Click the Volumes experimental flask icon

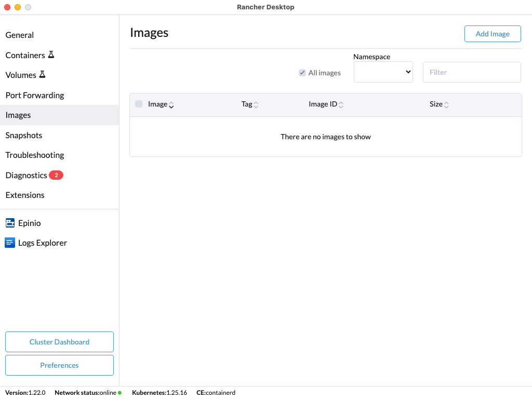coord(42,75)
